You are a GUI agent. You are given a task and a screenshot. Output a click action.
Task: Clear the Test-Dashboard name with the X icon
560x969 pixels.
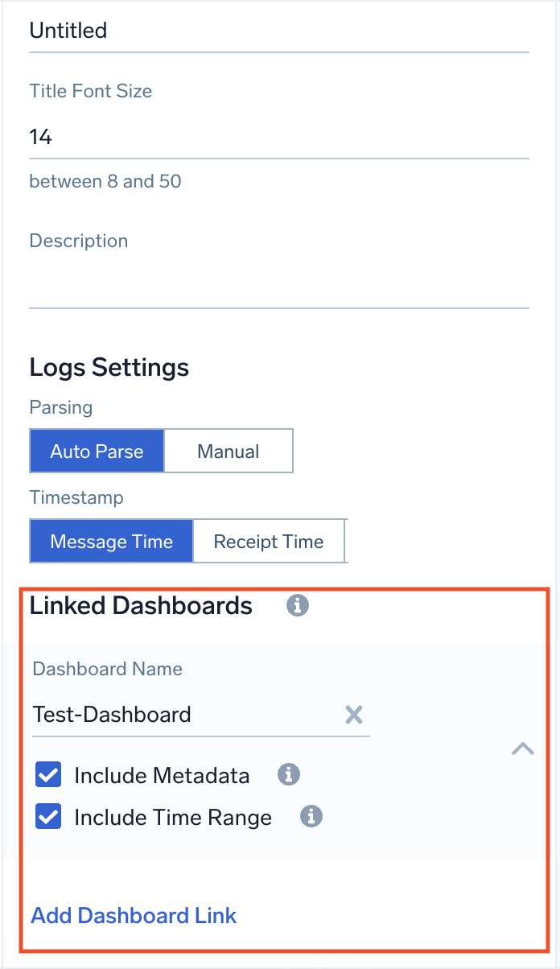[354, 715]
